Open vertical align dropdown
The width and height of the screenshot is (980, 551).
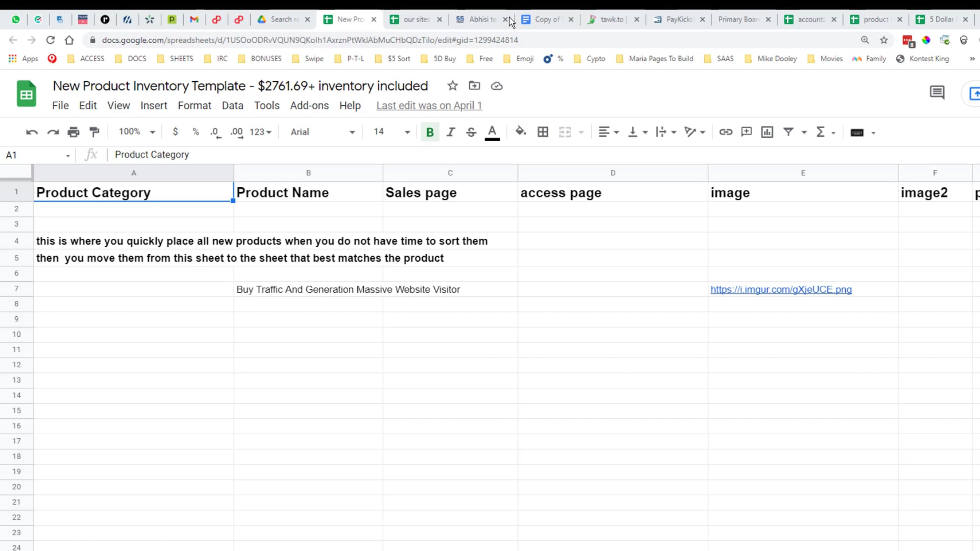click(x=638, y=132)
